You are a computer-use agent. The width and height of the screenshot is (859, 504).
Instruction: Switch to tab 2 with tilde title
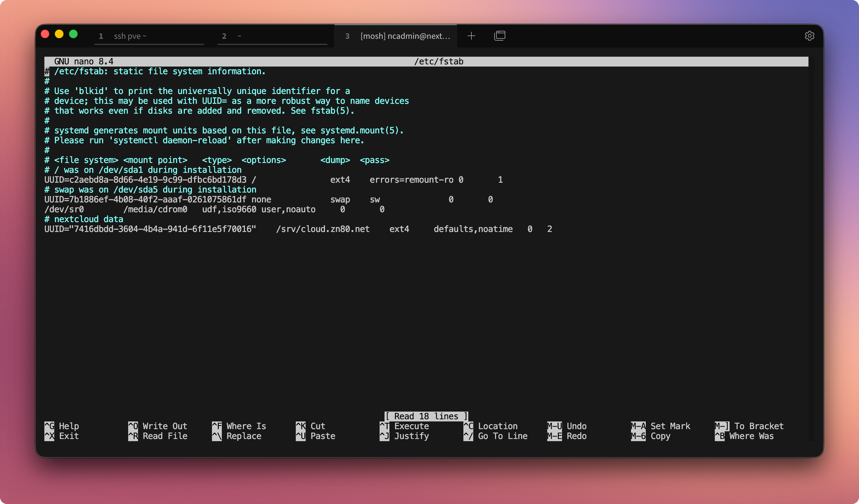272,36
